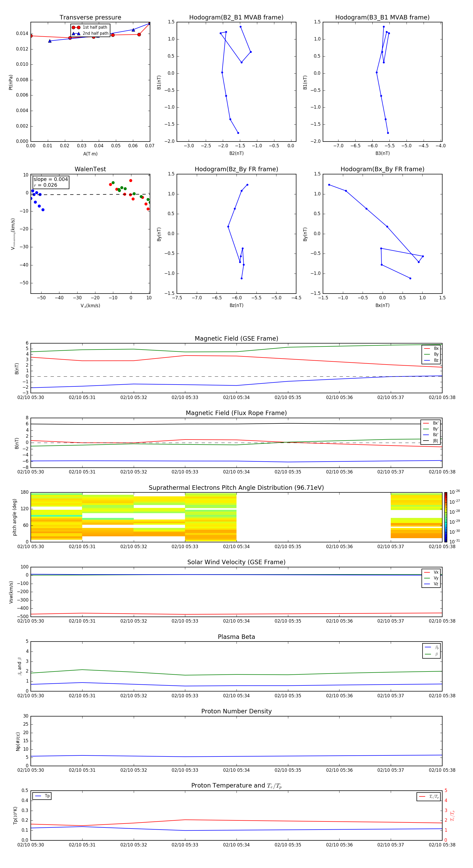Image resolution: width=473 pixels, height=868 pixels.
Task: Click the 'Hodogram(Bx_By FR frame)' title
Action: 382,169
